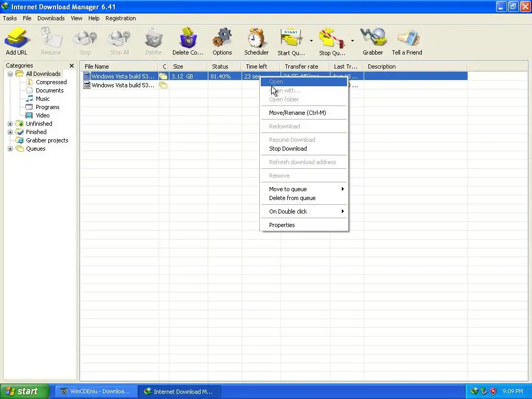
Task: Click the queue icon of the first download
Action: point(163,76)
